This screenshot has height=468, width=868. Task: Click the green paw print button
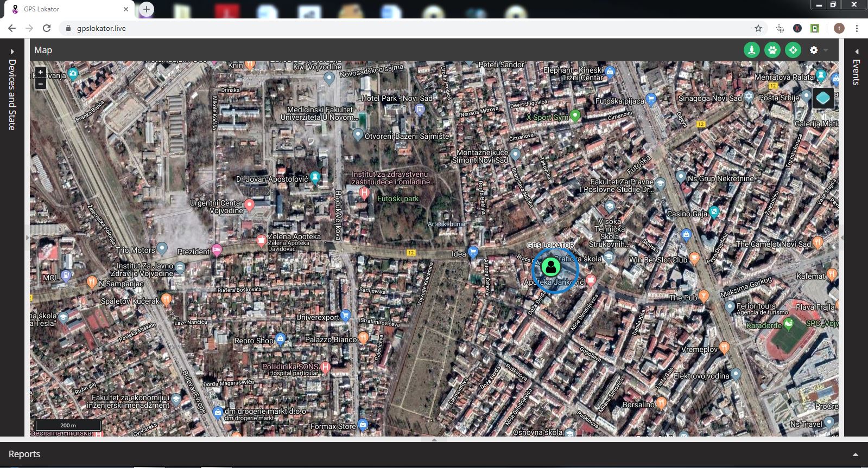(x=772, y=50)
